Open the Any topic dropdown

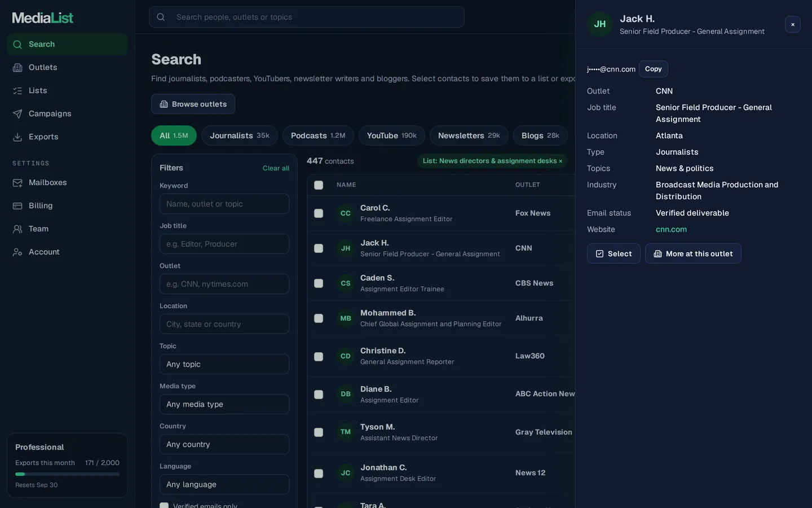pos(224,364)
